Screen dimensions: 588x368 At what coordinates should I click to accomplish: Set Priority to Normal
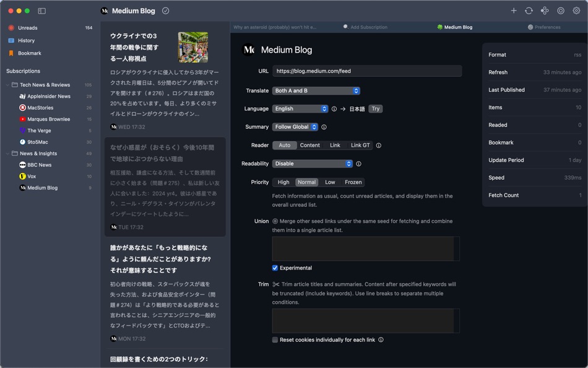pyautogui.click(x=307, y=182)
